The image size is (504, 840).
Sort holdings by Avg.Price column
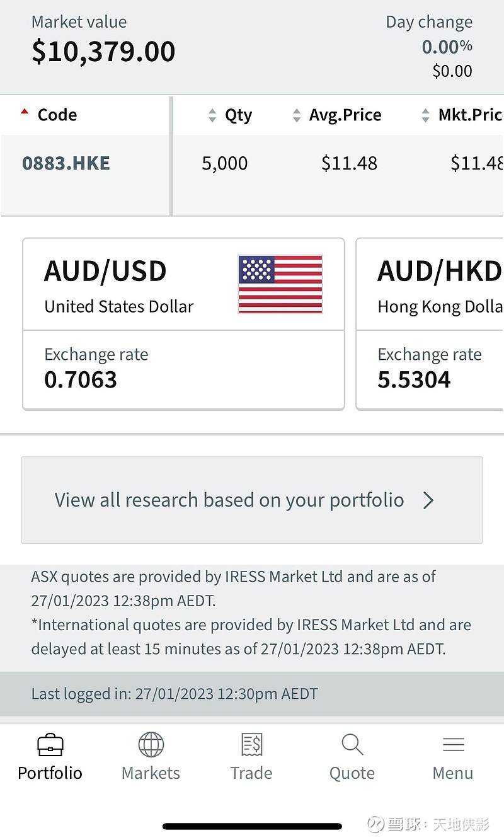(x=337, y=115)
